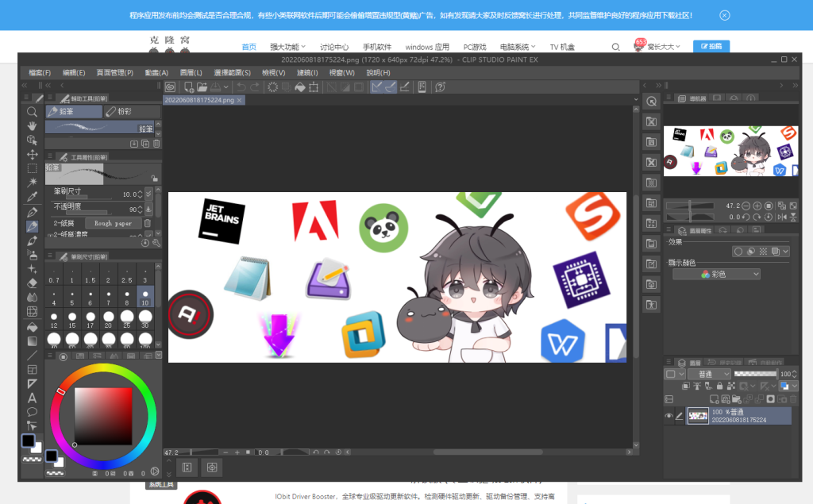Image resolution: width=813 pixels, height=504 pixels.
Task: Expand the effect options arrow in layer properties
Action: [x=786, y=252]
